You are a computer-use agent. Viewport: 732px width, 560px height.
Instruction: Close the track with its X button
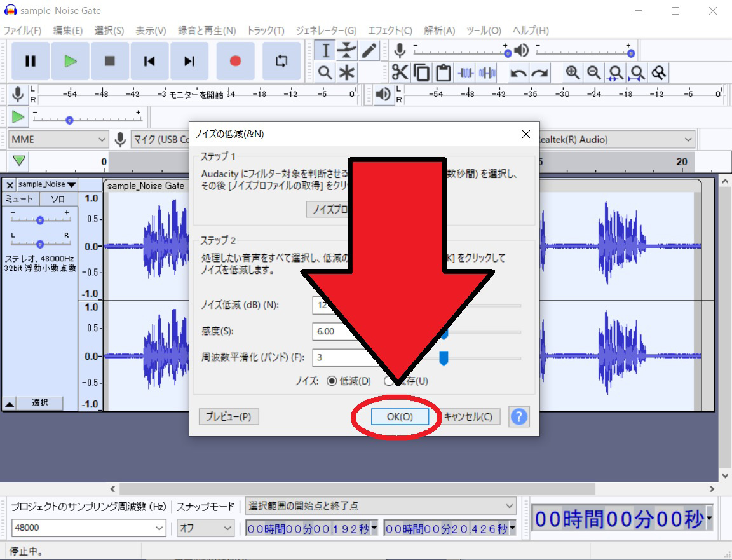click(x=10, y=185)
